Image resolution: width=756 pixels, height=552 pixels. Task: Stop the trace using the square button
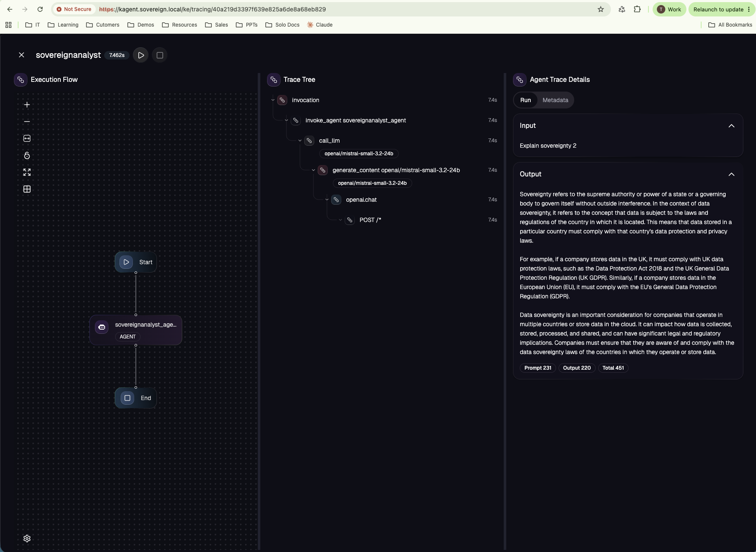(x=160, y=55)
